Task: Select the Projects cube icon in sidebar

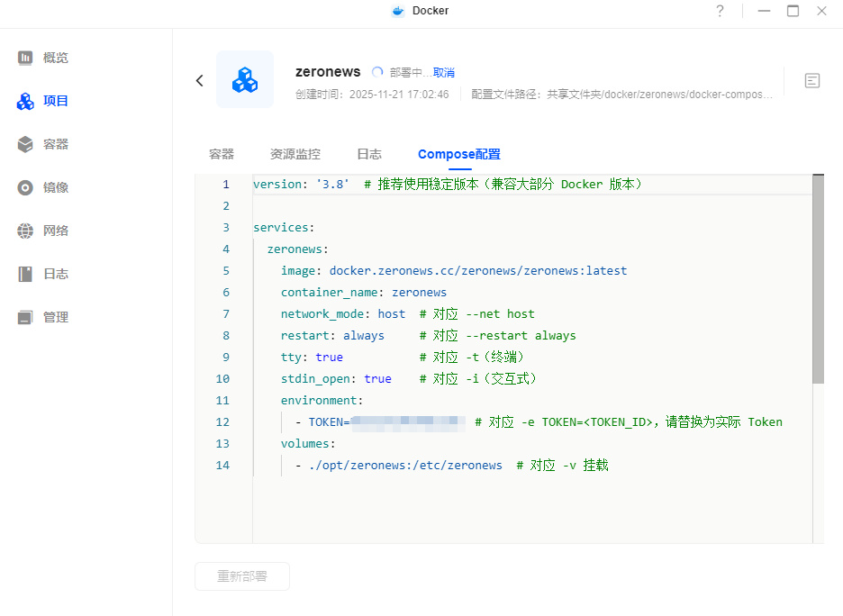Action: [x=25, y=101]
